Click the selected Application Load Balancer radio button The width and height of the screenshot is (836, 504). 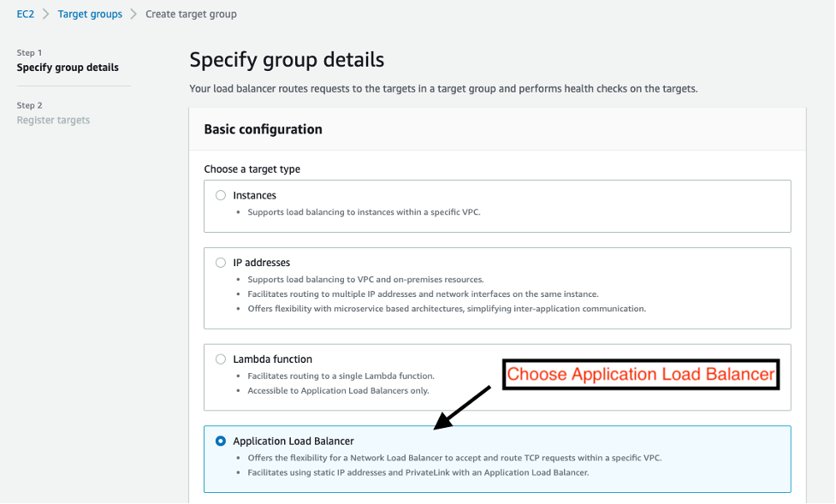pyautogui.click(x=221, y=441)
